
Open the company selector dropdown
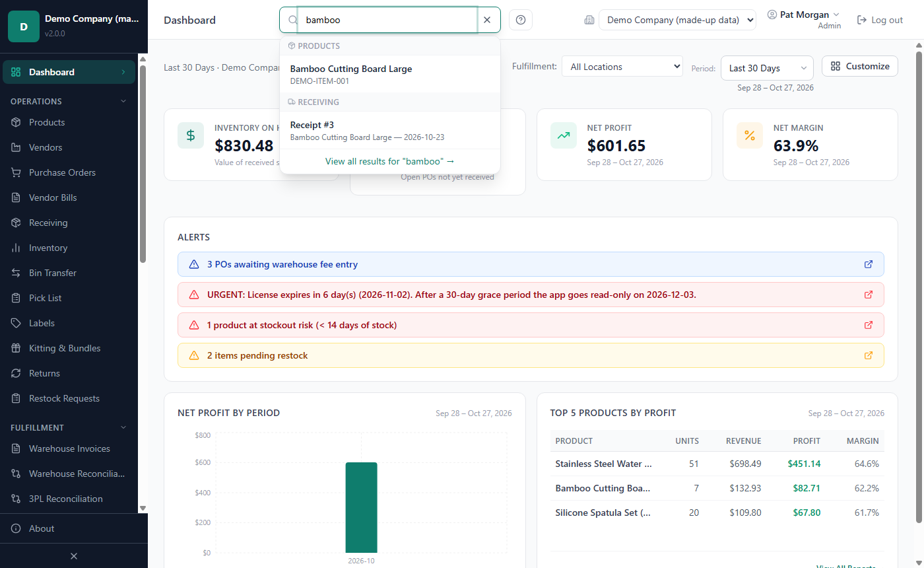click(677, 20)
